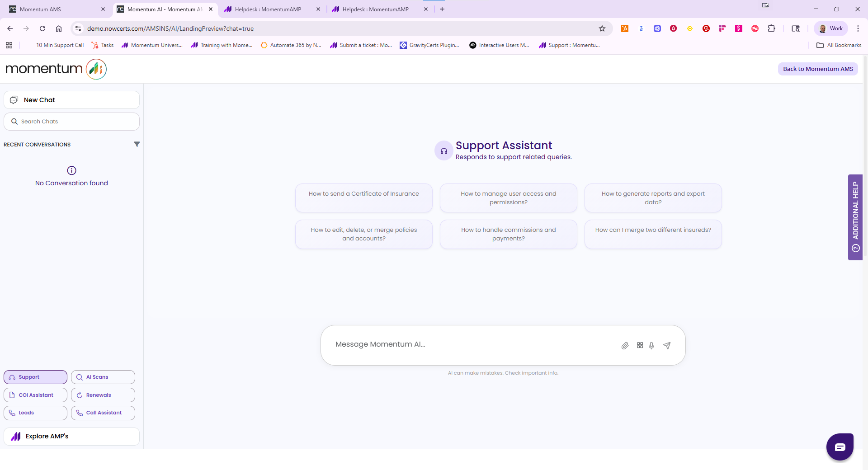
Task: Open the bookmarks apps grid icon
Action: click(x=9, y=45)
